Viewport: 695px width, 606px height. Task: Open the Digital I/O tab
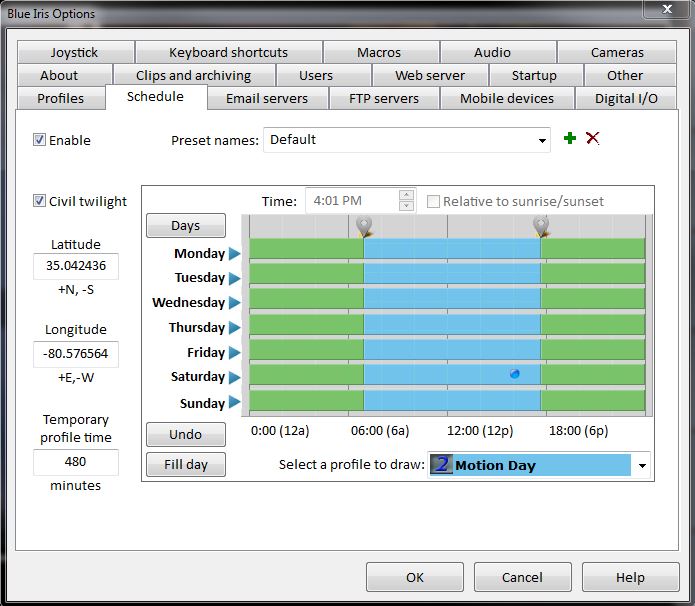click(x=626, y=98)
